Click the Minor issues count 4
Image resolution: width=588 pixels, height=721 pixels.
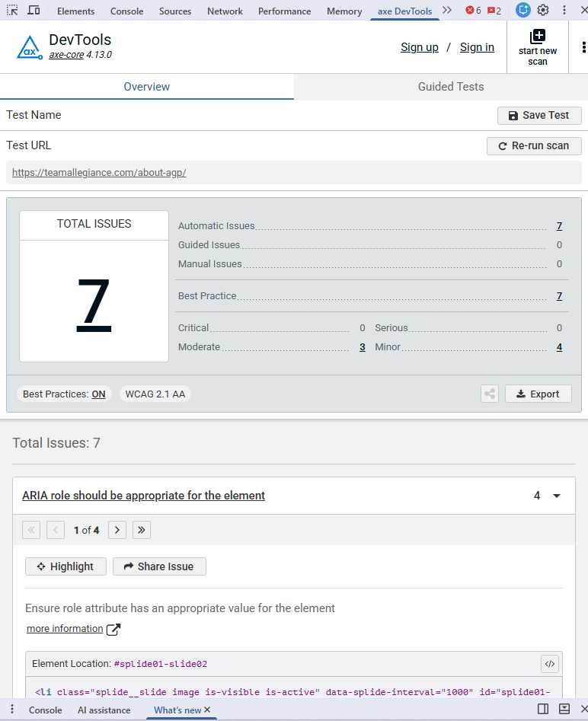(x=560, y=347)
